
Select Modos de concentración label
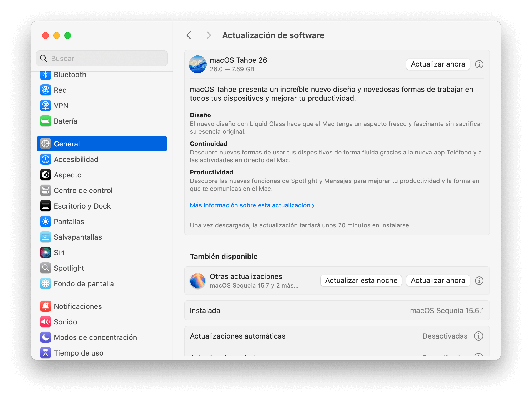click(95, 337)
